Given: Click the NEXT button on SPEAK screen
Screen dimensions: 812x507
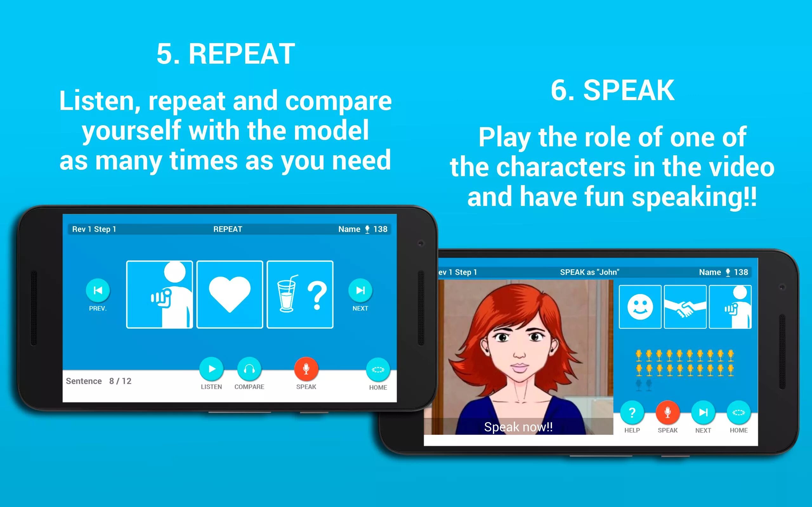Looking at the screenshot, I should pos(703,419).
